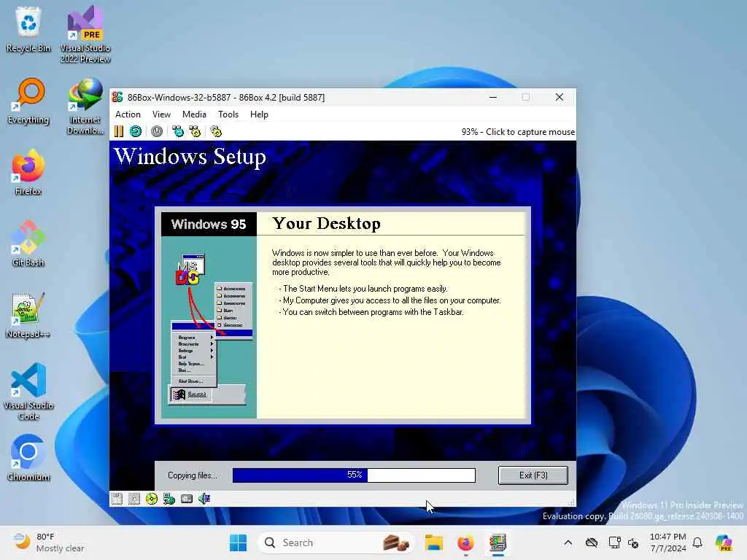Click the CD-ROM disc status icon

[152, 499]
